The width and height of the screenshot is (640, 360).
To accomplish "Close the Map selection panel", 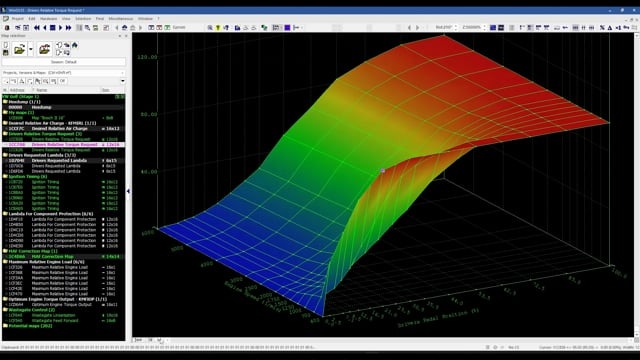I will [126, 36].
